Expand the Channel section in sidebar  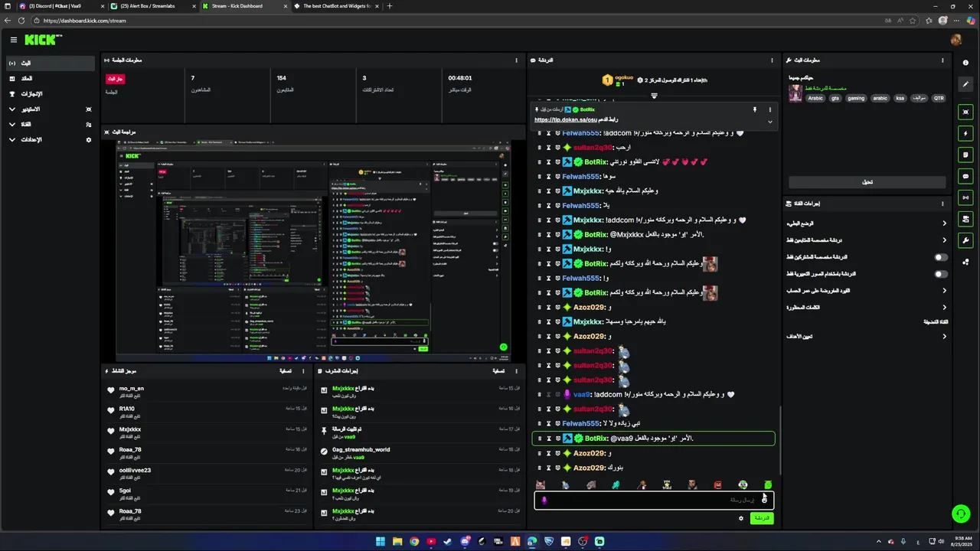pyautogui.click(x=49, y=125)
